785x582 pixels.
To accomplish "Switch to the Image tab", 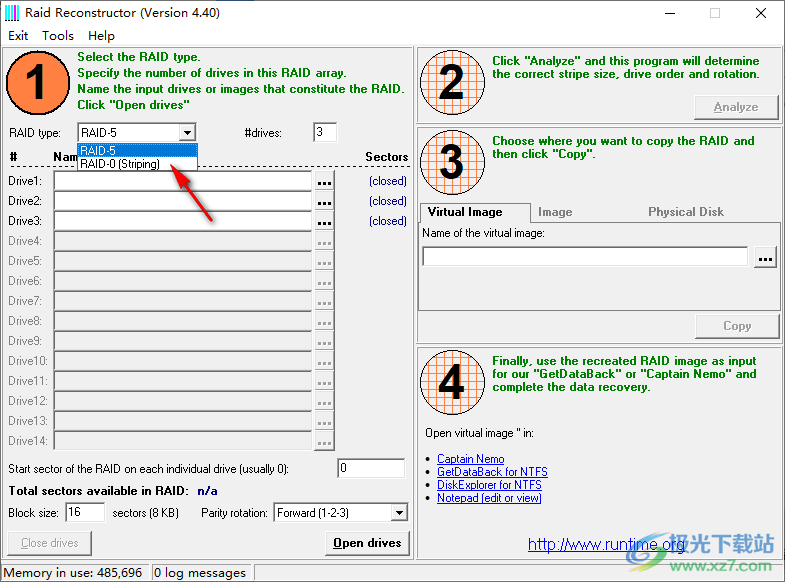I will [555, 212].
